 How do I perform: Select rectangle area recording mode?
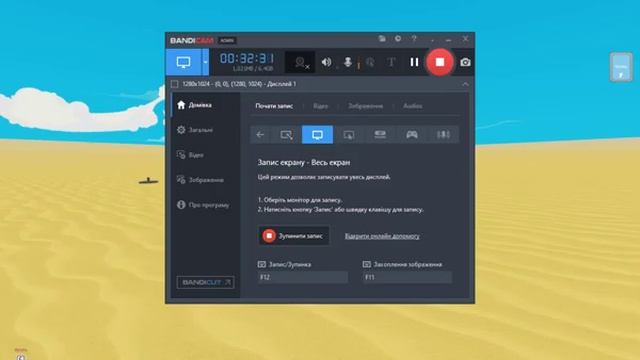[x=286, y=135]
